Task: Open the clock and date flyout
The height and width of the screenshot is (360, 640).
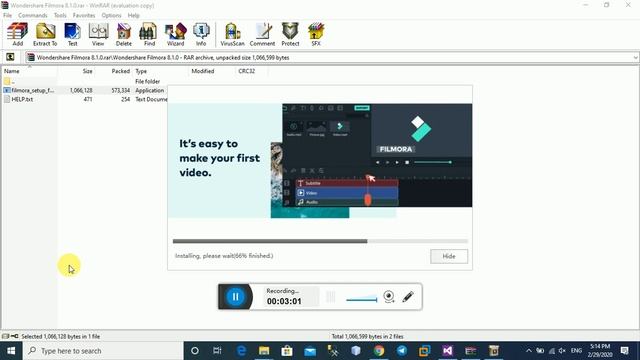Action: (600, 351)
